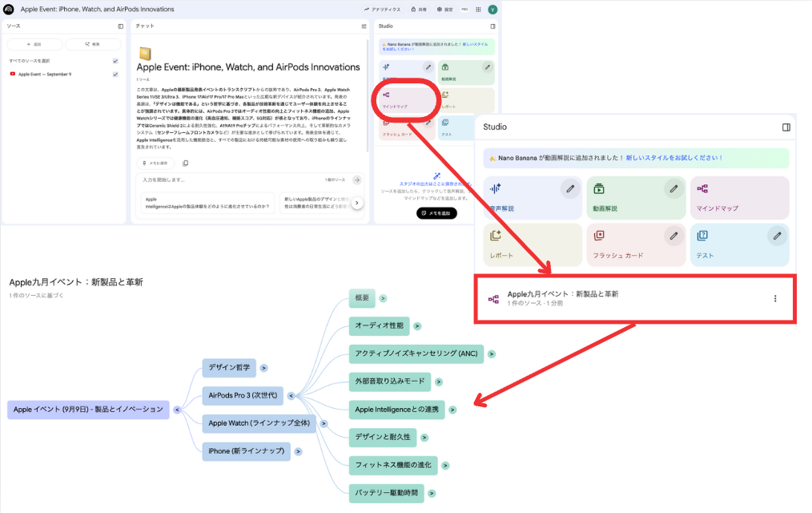The width and height of the screenshot is (812, 513).
Task: Collapse the AirPods Pro 3 (次世代) node
Action: pos(291,395)
